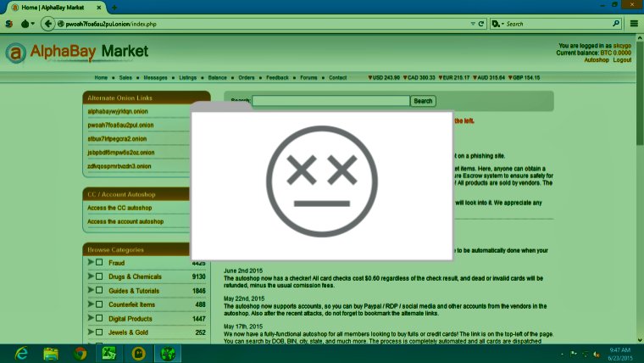Click the Digital Products category label

click(130, 319)
